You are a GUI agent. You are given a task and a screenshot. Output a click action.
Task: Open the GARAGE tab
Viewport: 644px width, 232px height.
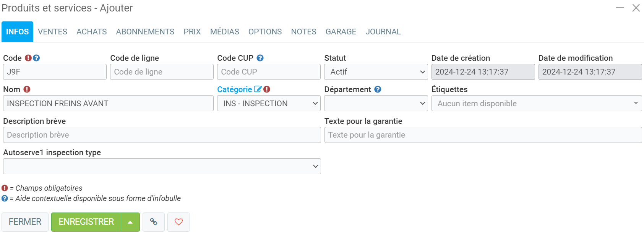tap(341, 32)
